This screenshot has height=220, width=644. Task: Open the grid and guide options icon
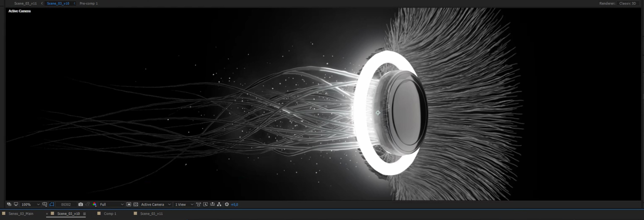tap(45, 205)
